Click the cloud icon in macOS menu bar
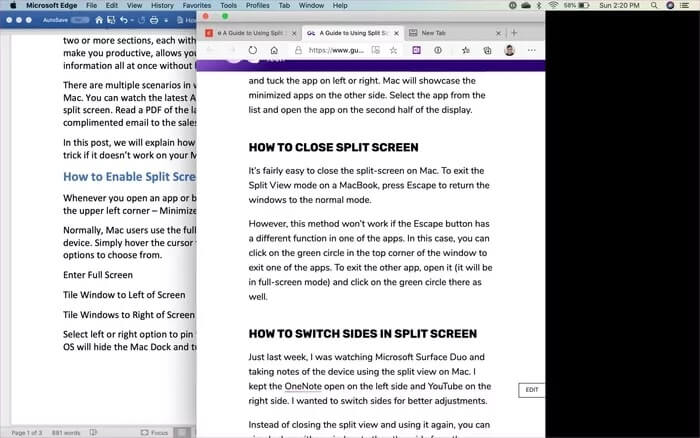 coord(526,5)
